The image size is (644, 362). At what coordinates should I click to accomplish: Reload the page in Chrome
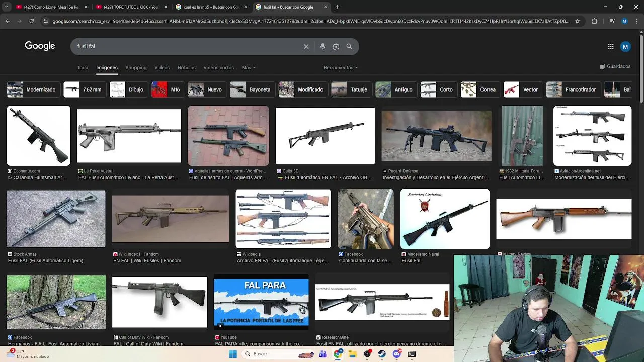(31, 21)
